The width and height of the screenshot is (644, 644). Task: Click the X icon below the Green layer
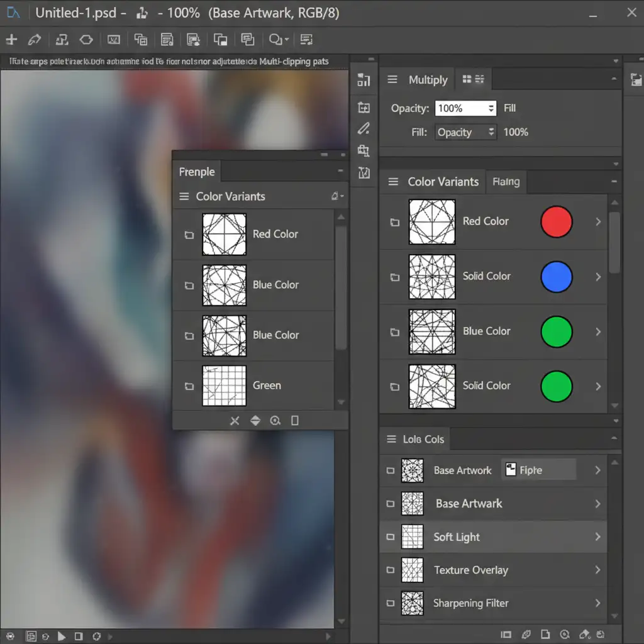click(235, 421)
